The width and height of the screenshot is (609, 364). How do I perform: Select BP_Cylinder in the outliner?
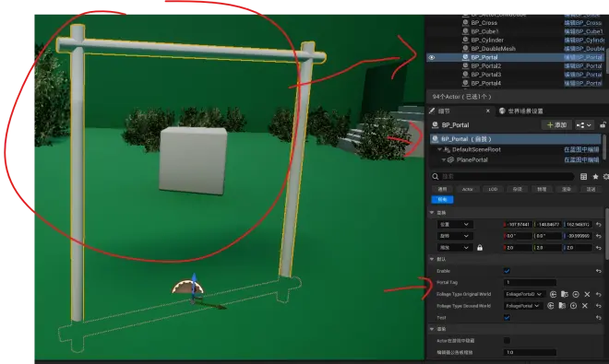click(487, 40)
